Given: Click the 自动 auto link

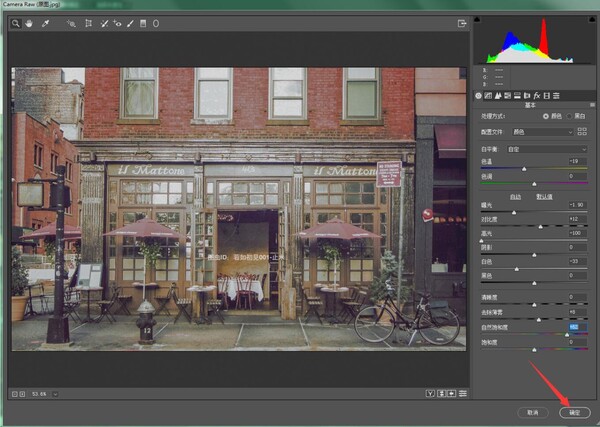Looking at the screenshot, I should pyautogui.click(x=515, y=197).
